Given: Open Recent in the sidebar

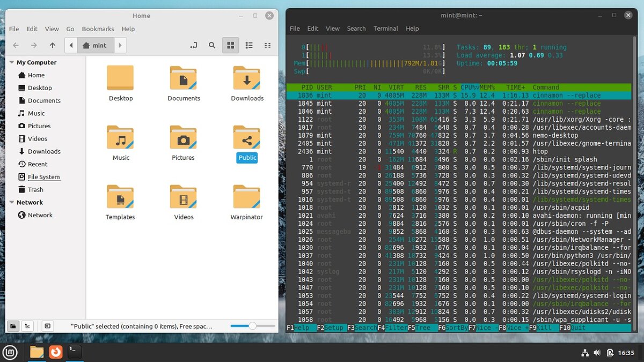Looking at the screenshot, I should coord(38,164).
